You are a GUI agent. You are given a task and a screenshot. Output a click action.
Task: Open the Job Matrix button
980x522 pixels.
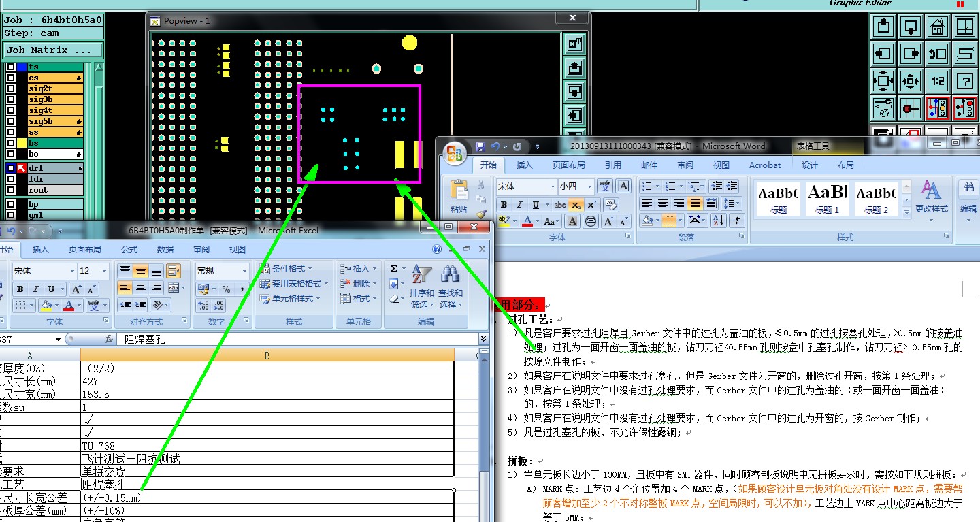pyautogui.click(x=54, y=50)
